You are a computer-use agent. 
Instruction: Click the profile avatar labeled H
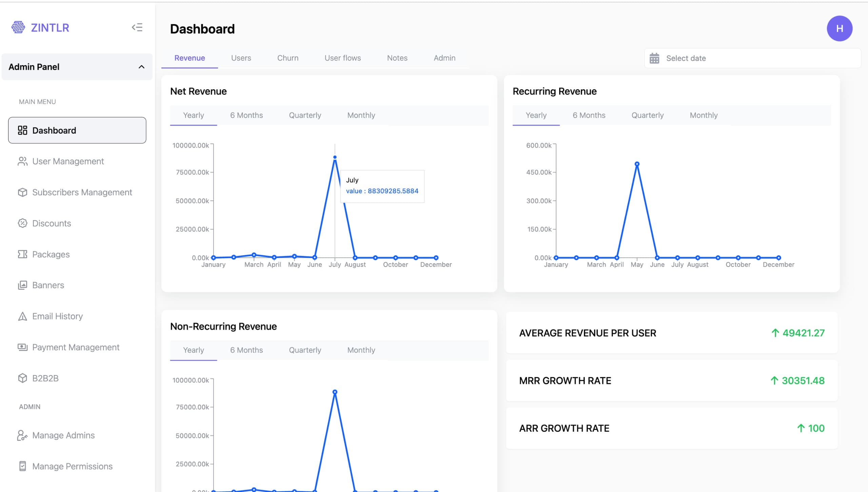840,28
